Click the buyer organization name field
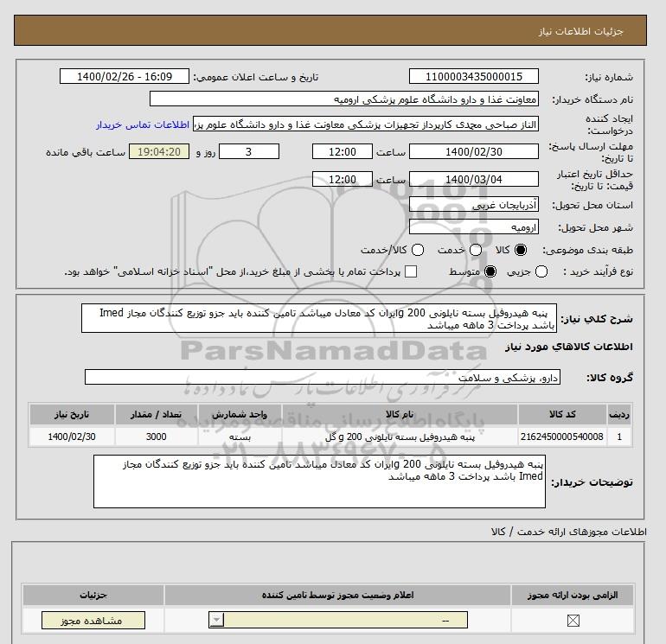 (344, 99)
